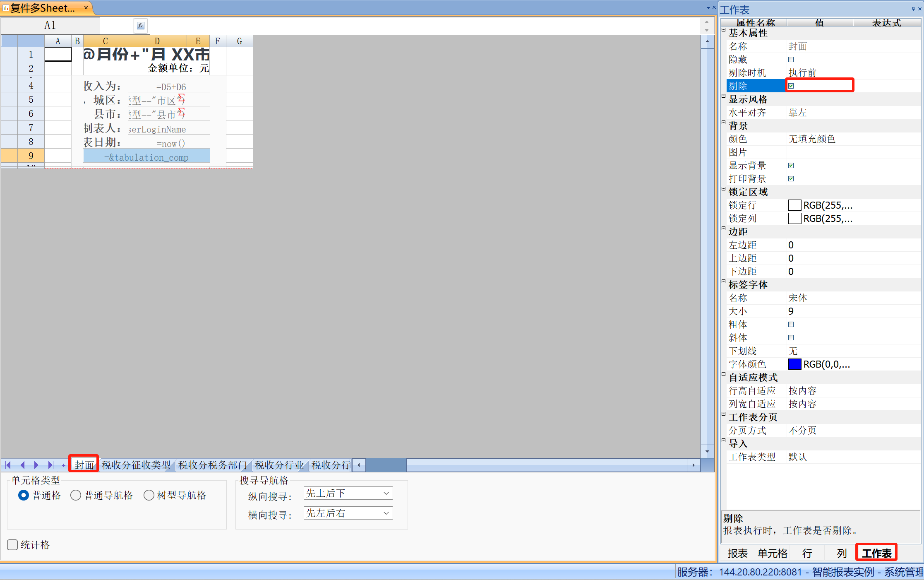Pin the 工作表 properties panel

tap(913, 9)
